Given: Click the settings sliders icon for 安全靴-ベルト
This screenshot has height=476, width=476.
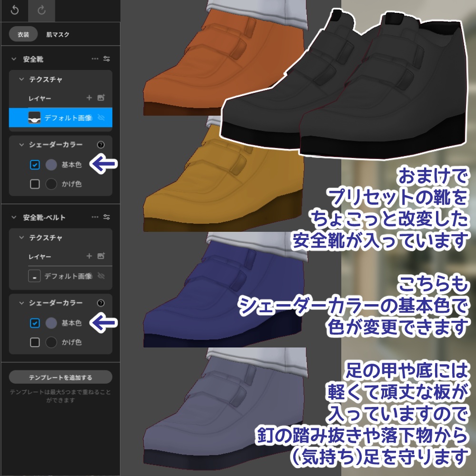Looking at the screenshot, I should [108, 218].
